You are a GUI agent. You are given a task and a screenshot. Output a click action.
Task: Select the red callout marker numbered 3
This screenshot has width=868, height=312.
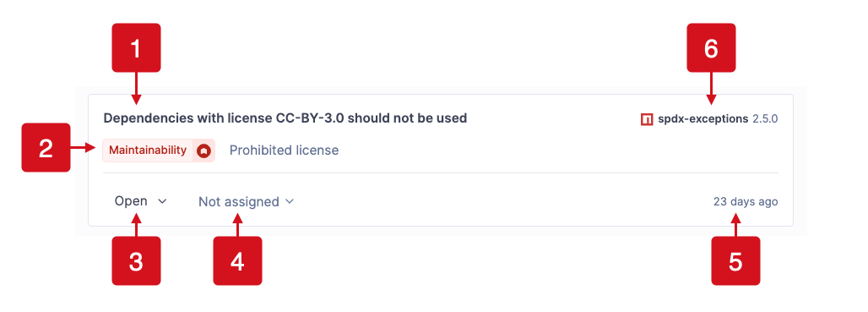(x=136, y=261)
